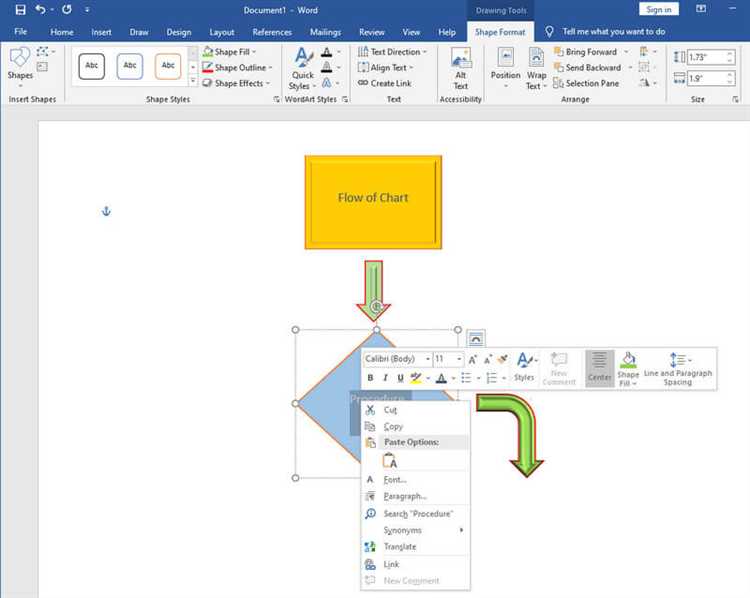Viewport: 750px width, 598px height.
Task: Redo the last action
Action: click(x=66, y=10)
